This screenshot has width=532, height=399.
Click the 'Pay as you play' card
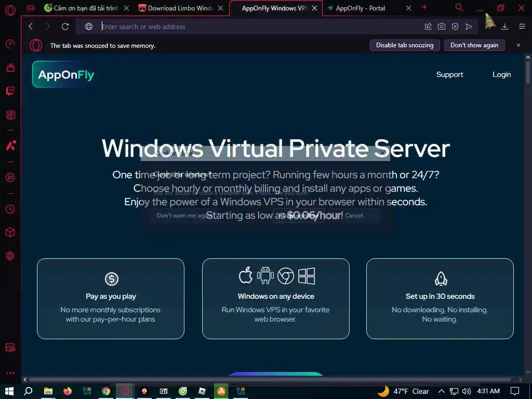tap(111, 299)
